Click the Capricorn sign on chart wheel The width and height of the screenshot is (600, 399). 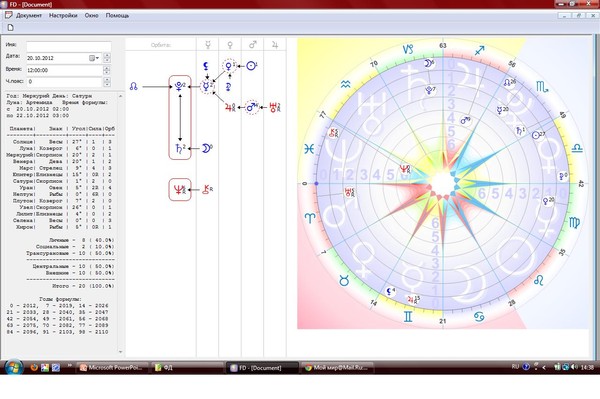tap(408, 49)
